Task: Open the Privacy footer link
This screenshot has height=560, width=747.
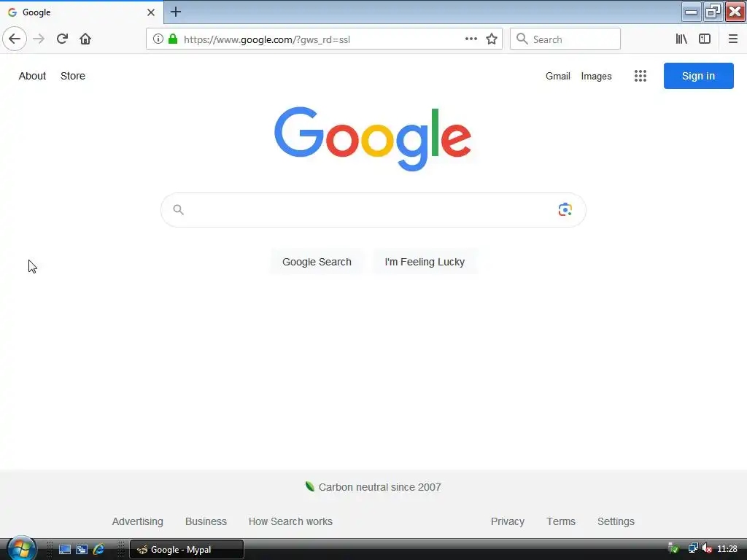Action: click(508, 521)
